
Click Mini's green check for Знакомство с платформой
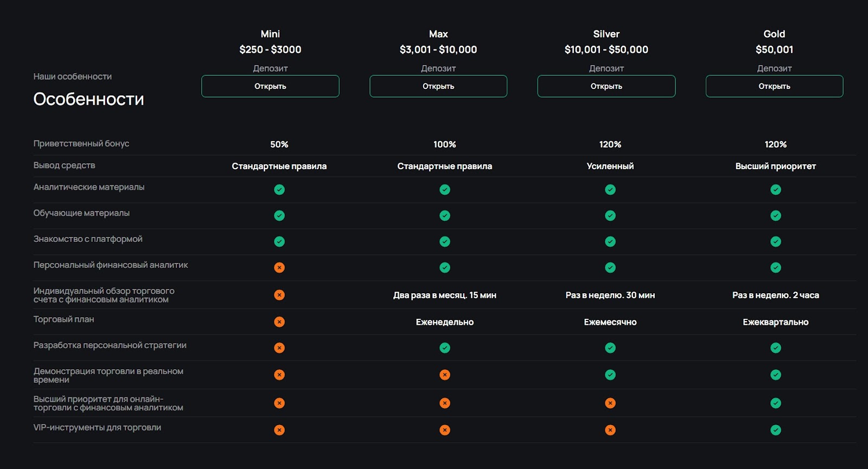[x=279, y=242]
